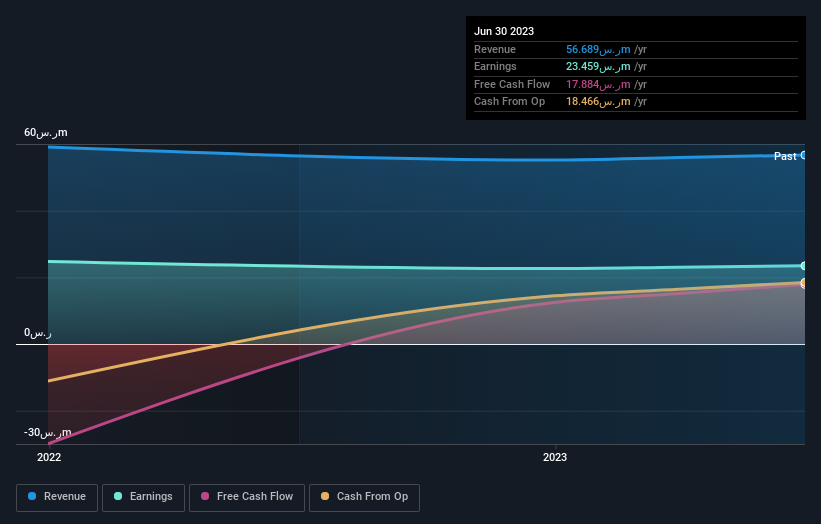Toggle the Earnings legend button
Screen dimensions: 821x524
[x=143, y=497]
